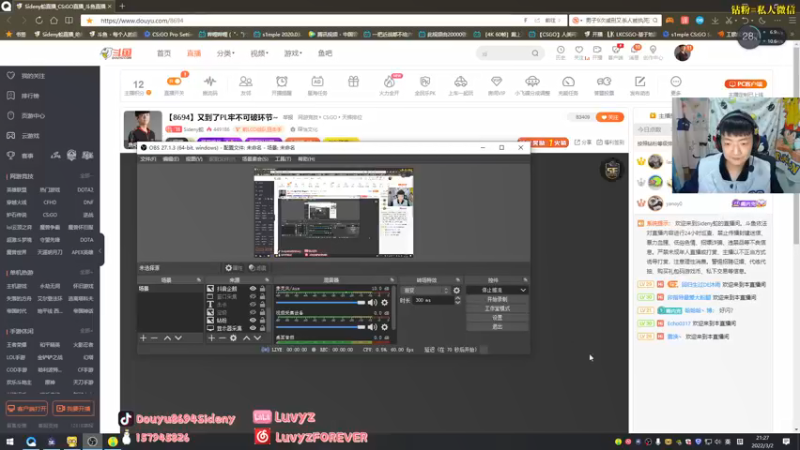Screen dimensions: 800x450
Task: Click 开始录制 in OBS controls
Action: (497, 299)
